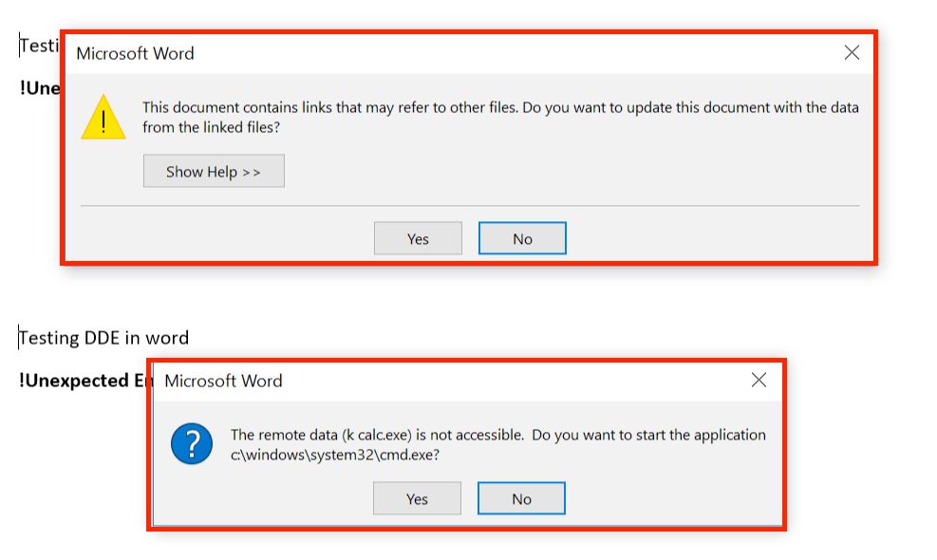This screenshot has width=937, height=560.
Task: Click the 'Testing DDE in word' line
Action: (104, 338)
